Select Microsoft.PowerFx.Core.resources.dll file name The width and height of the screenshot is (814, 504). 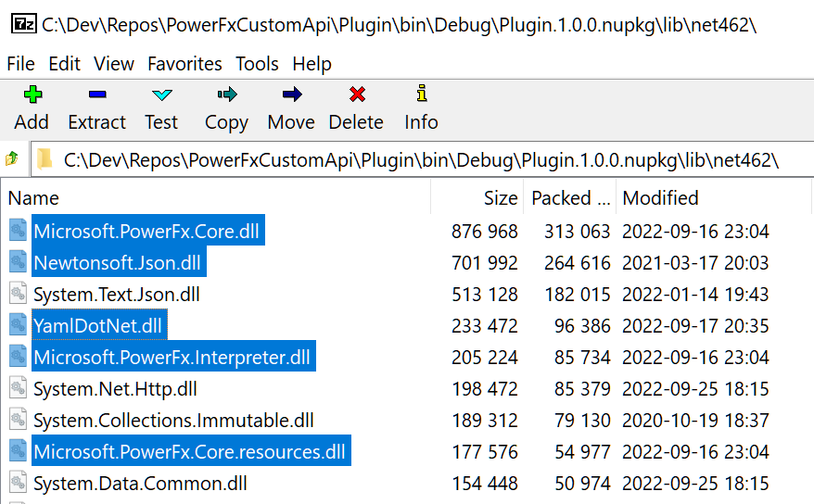point(190,451)
